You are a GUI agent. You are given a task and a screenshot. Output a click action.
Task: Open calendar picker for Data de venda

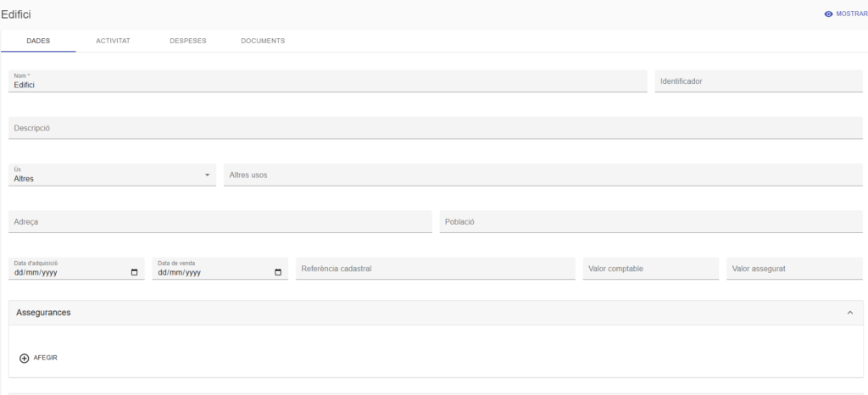[x=279, y=272]
